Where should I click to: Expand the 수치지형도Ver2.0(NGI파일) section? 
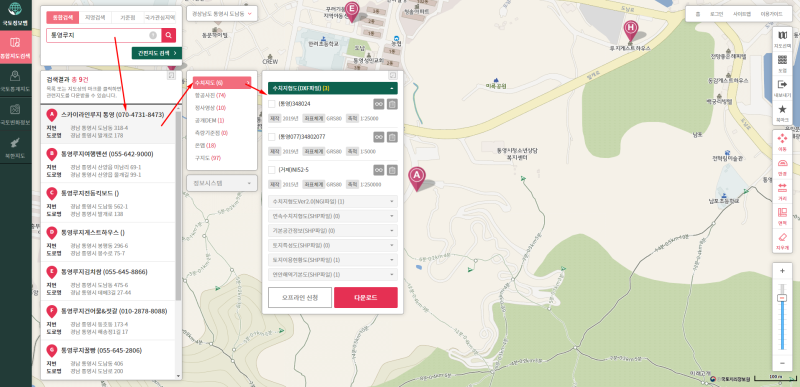coord(333,201)
